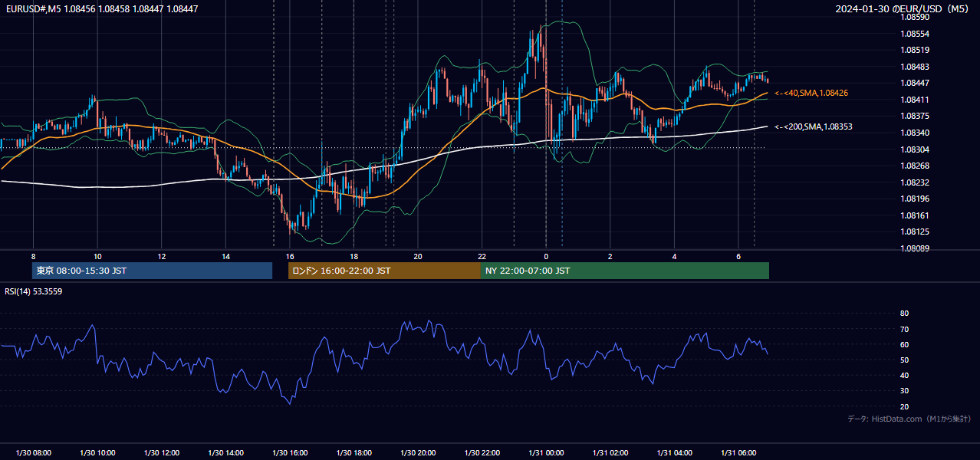Click the RSI 80 level label
The width and height of the screenshot is (980, 460).
904,314
